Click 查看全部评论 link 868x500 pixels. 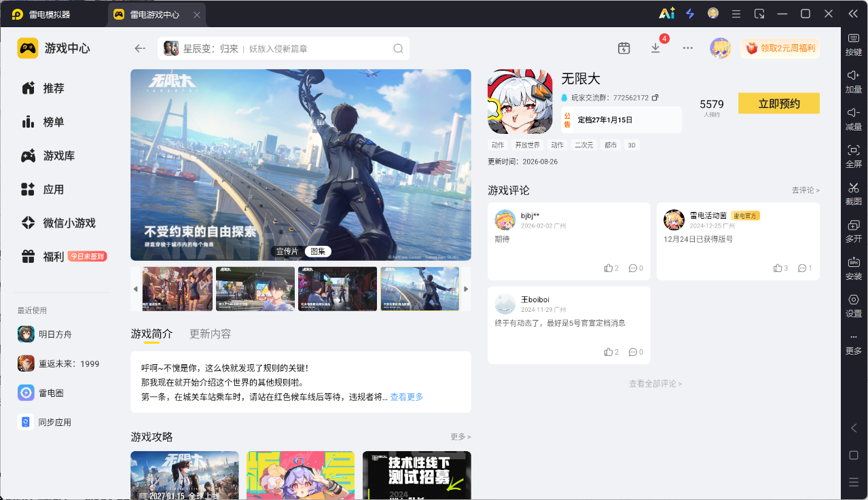(x=655, y=384)
